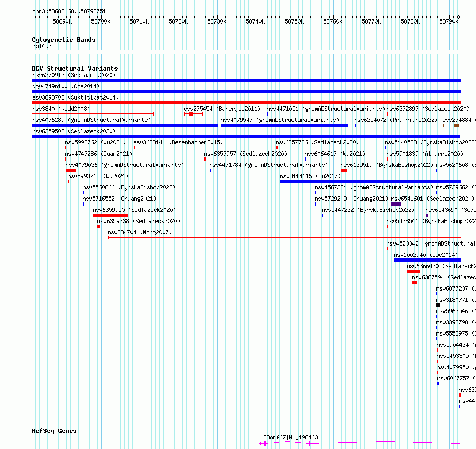476x449 pixels.
Task: Select the 3p14.2 band label
Action: click(x=42, y=47)
